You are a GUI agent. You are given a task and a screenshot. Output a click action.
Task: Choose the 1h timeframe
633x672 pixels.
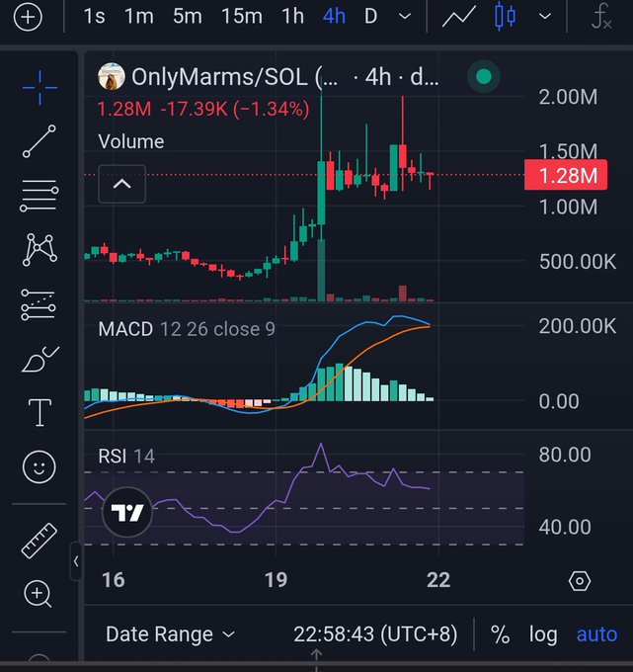click(293, 17)
